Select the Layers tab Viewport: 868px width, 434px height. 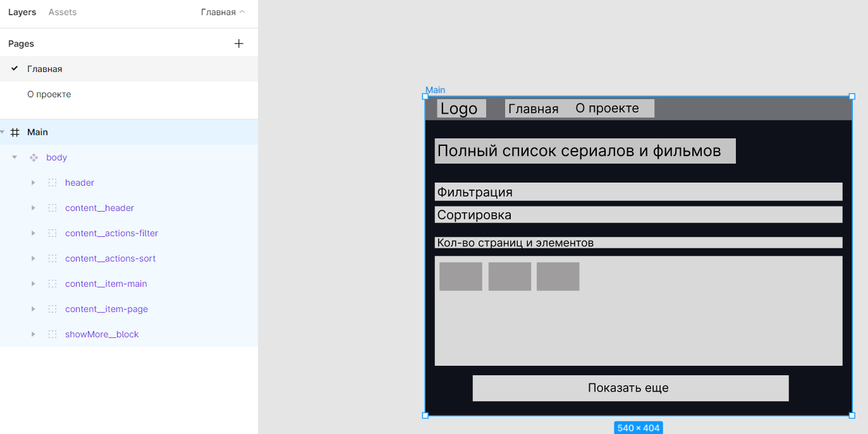click(x=22, y=11)
